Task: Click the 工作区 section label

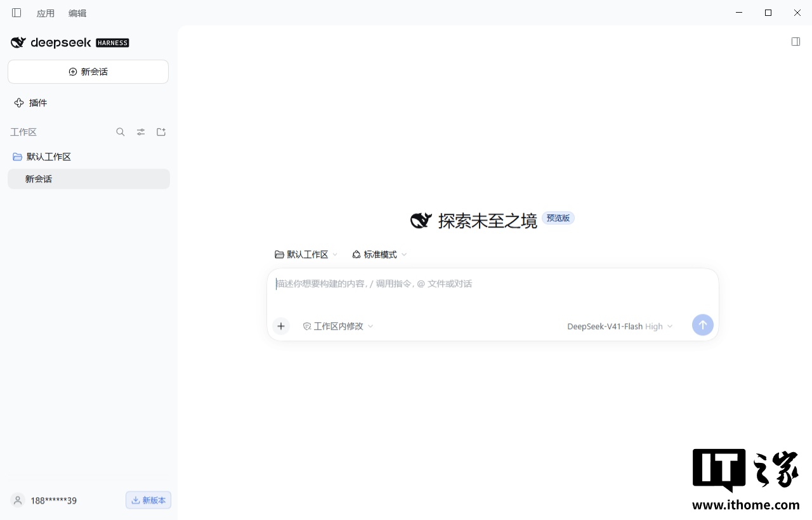Action: (23, 132)
